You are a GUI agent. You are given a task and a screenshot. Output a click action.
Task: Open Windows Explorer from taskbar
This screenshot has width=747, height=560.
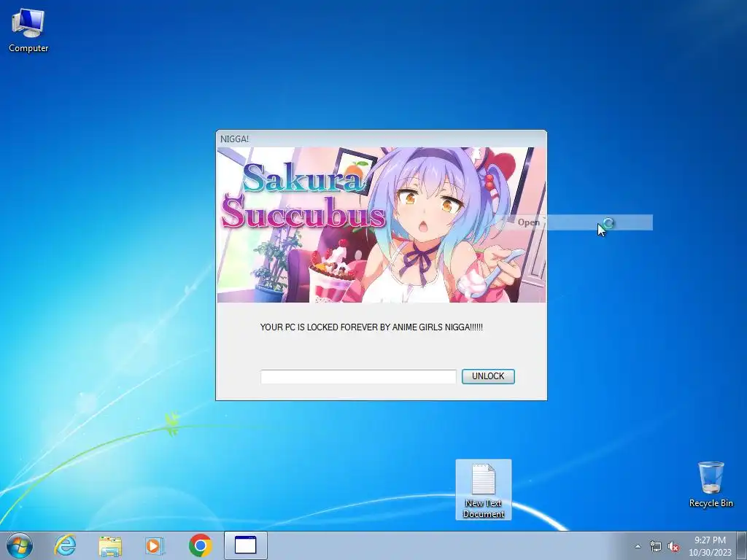pyautogui.click(x=110, y=545)
